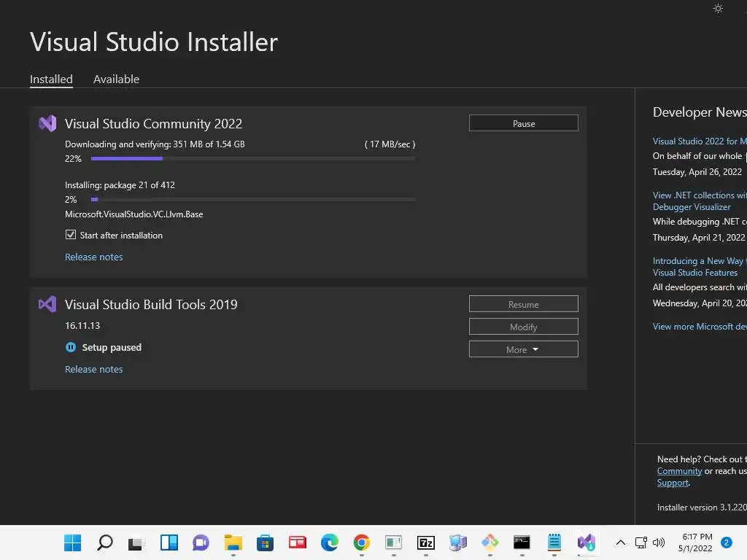747x560 pixels.
Task: Open the Widgets panel icon
Action: 169,542
